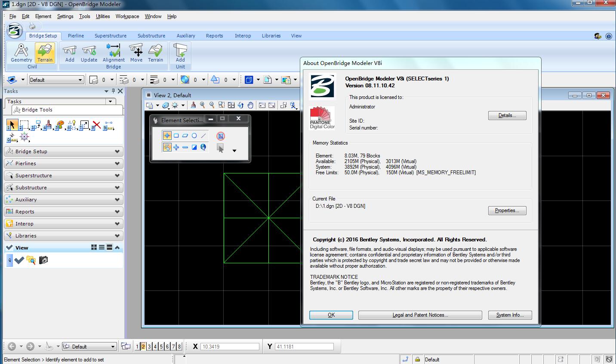
Task: Select Individual selection method in Element Selection
Action: tap(167, 136)
